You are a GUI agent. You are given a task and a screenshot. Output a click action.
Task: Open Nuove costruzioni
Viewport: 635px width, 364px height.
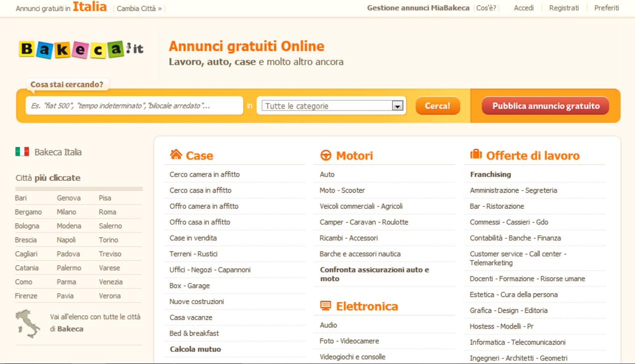(x=197, y=302)
